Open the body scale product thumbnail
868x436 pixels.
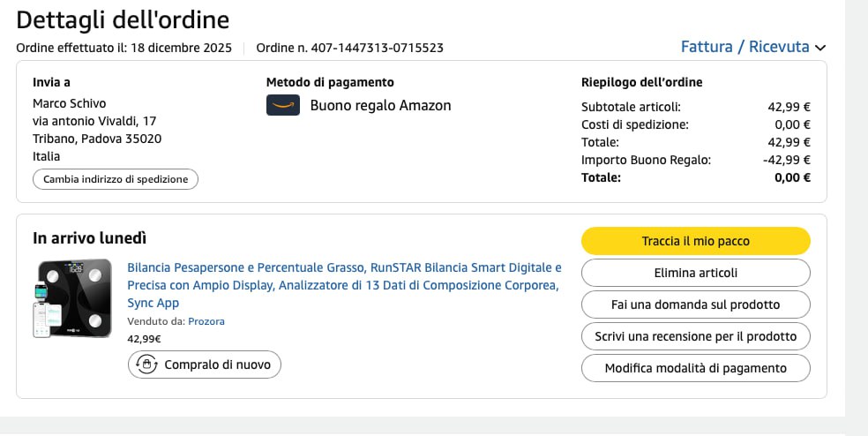coord(74,298)
